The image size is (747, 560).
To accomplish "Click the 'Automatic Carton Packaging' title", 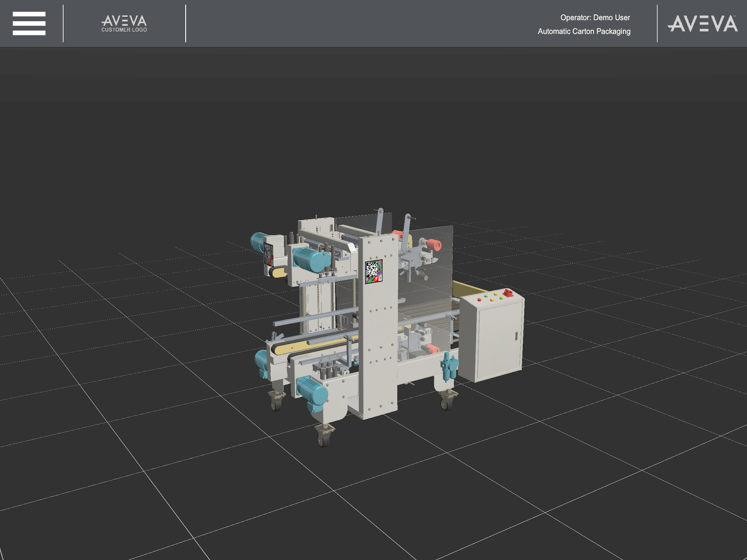I will (584, 31).
